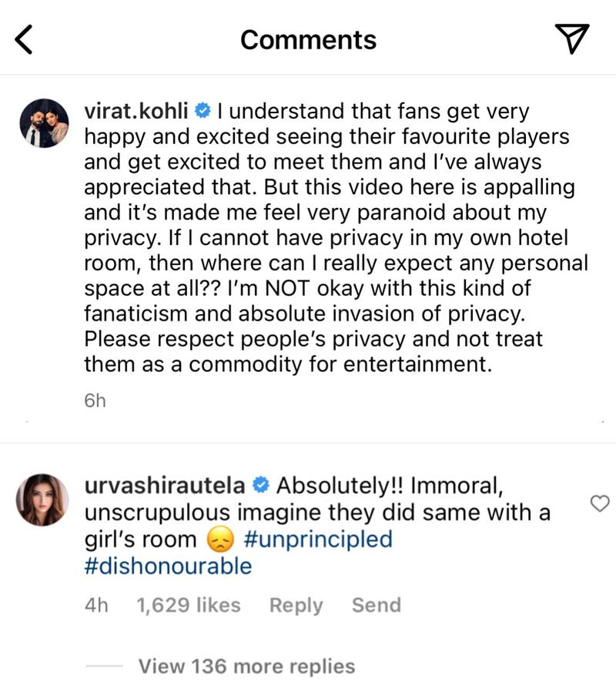This screenshot has width=616, height=692.
Task: Open the virat.kohli username link
Action: 137,112
